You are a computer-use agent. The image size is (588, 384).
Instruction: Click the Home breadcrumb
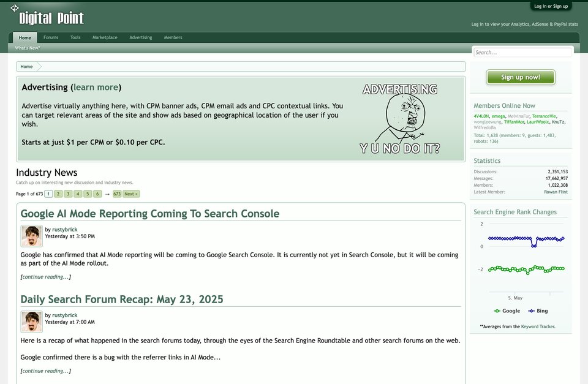[x=26, y=67]
